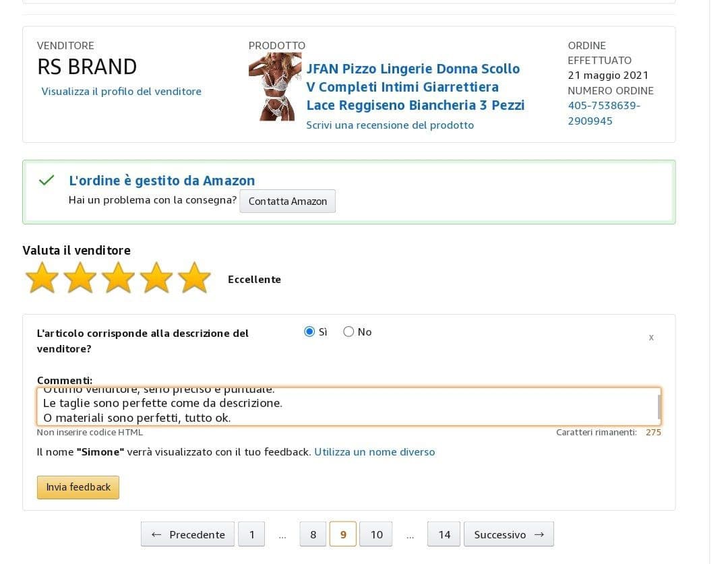Open JFAN Pizzo Lingerie product title
Screen dimensions: 728x564
click(x=415, y=87)
